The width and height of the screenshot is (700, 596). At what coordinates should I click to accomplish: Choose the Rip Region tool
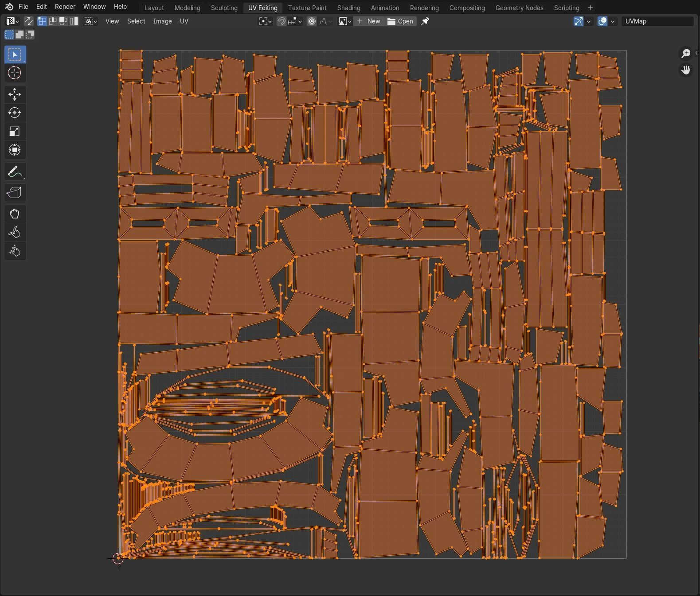(x=15, y=193)
